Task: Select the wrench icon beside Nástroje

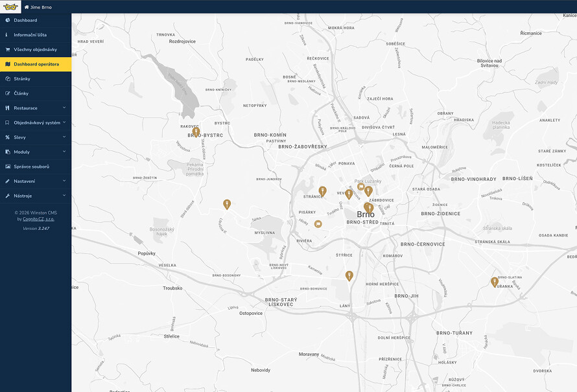Action: pyautogui.click(x=6, y=195)
